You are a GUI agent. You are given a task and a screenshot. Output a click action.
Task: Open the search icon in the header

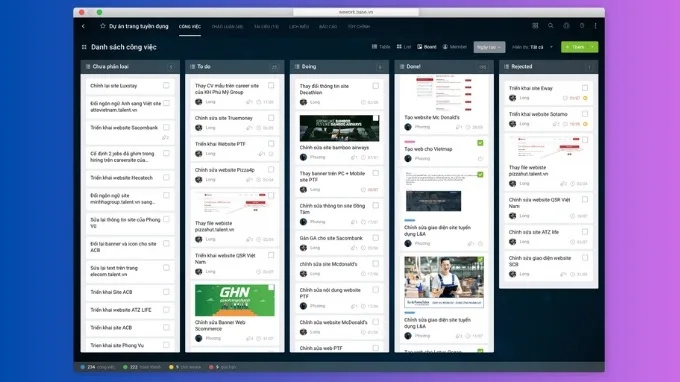[x=551, y=26]
